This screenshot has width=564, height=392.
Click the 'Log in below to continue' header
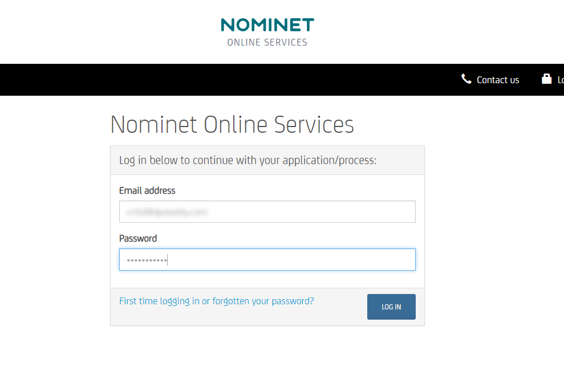pos(247,160)
